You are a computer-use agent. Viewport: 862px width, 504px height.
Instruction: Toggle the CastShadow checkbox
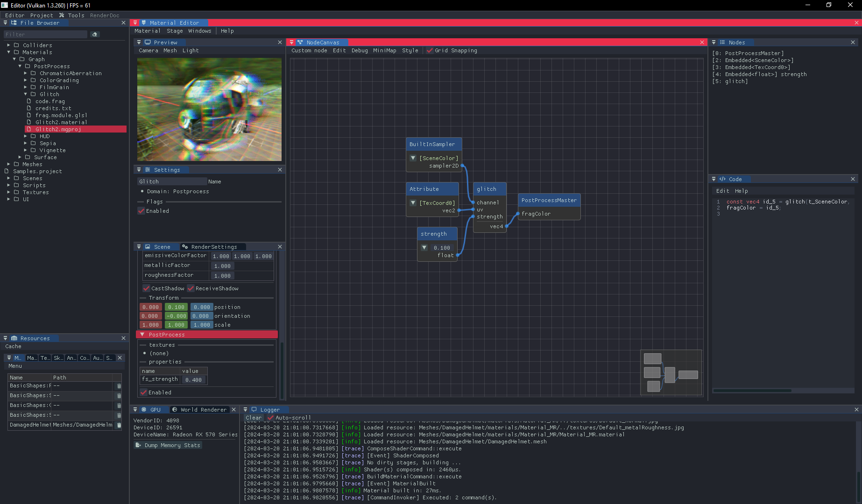pyautogui.click(x=147, y=288)
